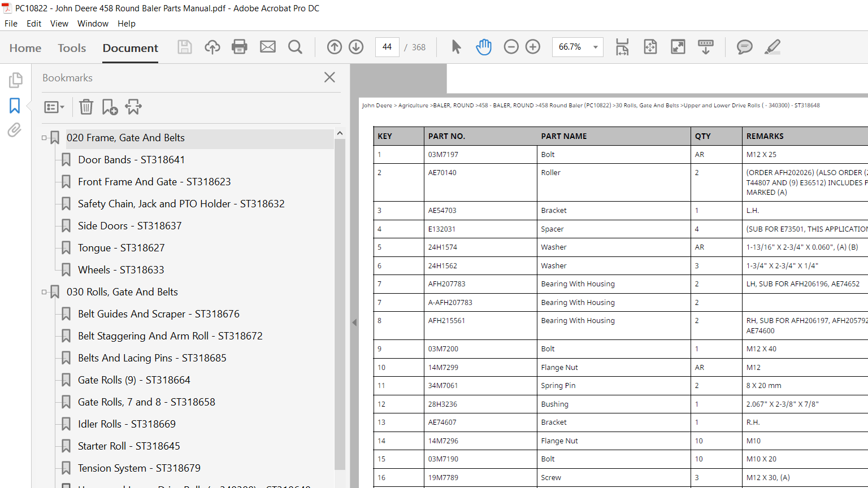Click part number AE70140 in the table

(x=442, y=173)
